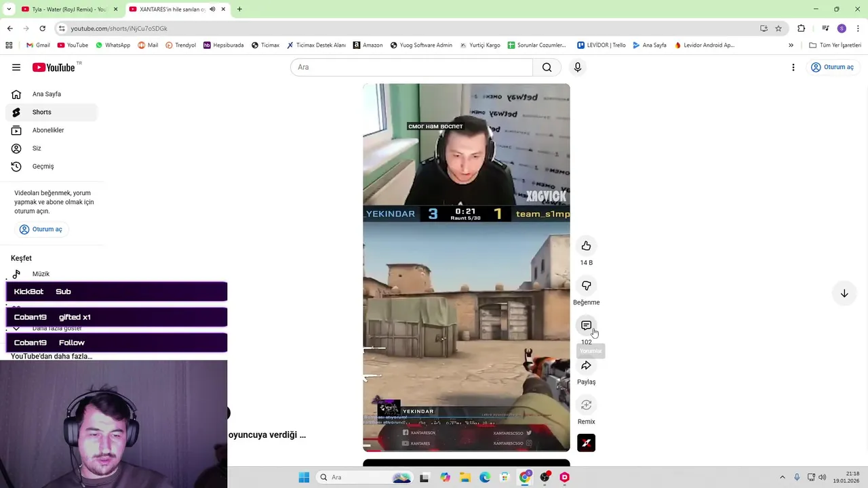Viewport: 868px width, 488px height.
Task: Share the short via Paylaş icon
Action: click(586, 365)
